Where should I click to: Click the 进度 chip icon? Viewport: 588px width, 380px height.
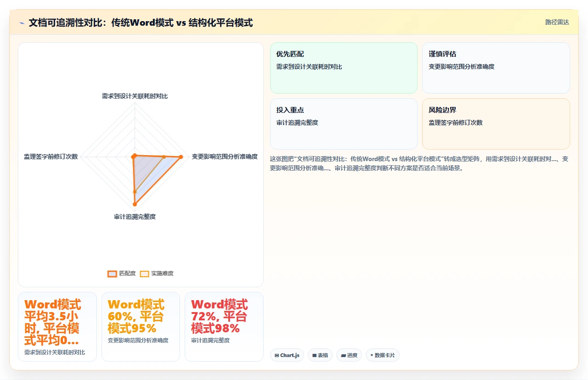click(x=343, y=355)
